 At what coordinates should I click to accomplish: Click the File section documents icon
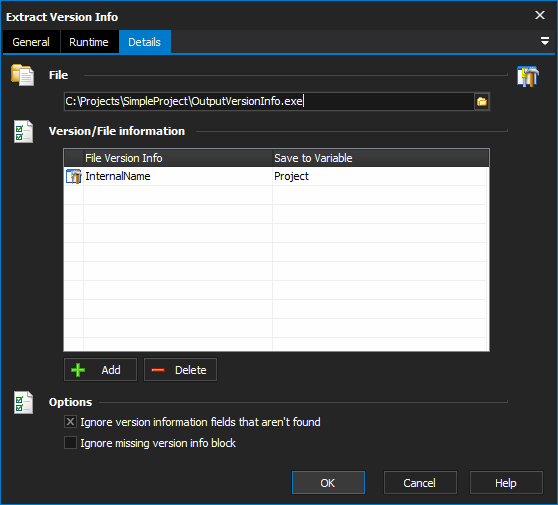(x=23, y=75)
